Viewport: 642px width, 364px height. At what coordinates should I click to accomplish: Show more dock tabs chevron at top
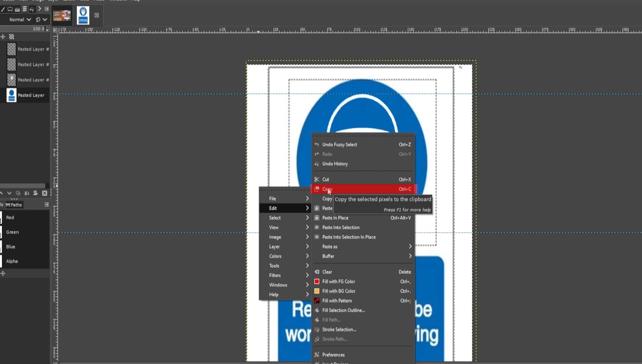(x=39, y=9)
